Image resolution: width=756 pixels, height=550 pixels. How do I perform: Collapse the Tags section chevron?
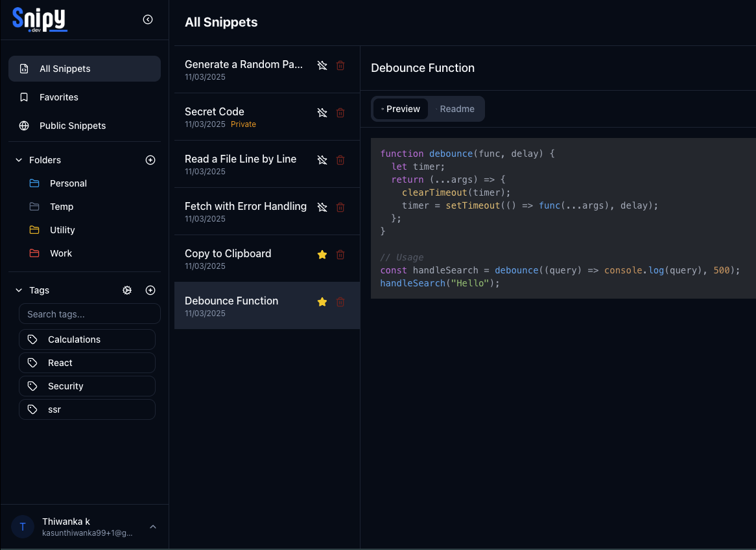[x=18, y=290]
